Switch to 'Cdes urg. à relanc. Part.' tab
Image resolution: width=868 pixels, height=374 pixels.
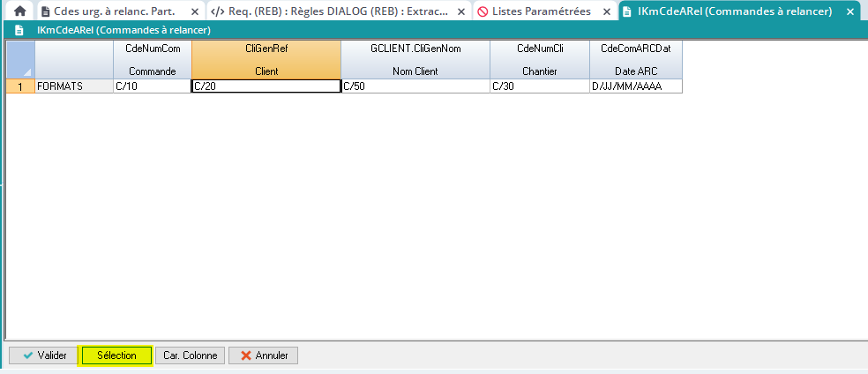114,12
